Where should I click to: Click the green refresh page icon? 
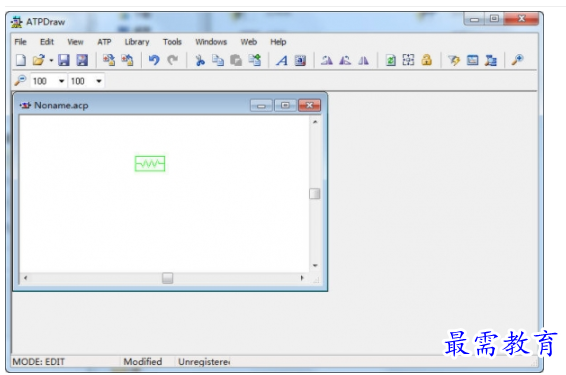[x=390, y=60]
